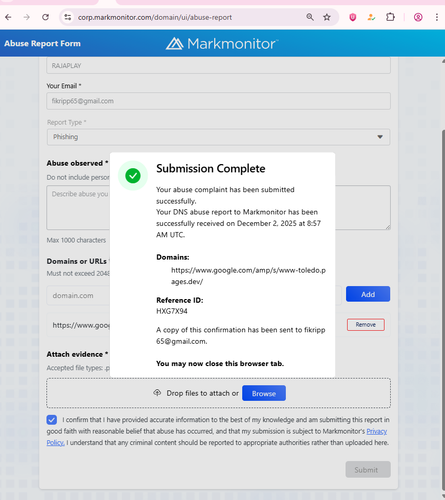Click the 'Drop files to attach or' text
445x500 pixels.
pyautogui.click(x=202, y=393)
